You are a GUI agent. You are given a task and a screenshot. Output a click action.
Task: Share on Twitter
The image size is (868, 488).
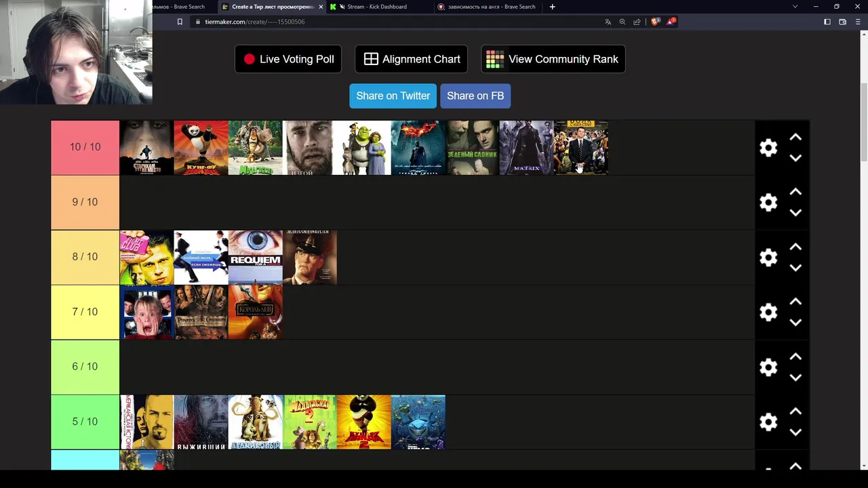393,96
